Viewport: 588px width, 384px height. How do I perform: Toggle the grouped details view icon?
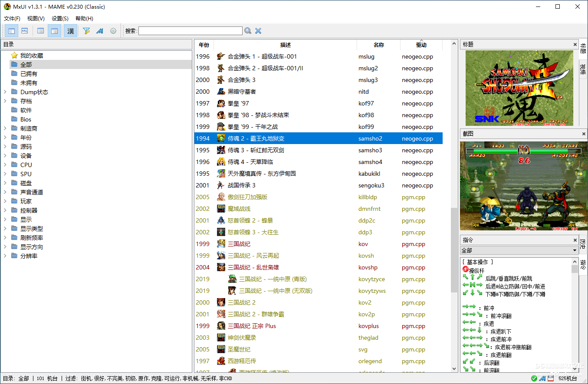pyautogui.click(x=55, y=31)
